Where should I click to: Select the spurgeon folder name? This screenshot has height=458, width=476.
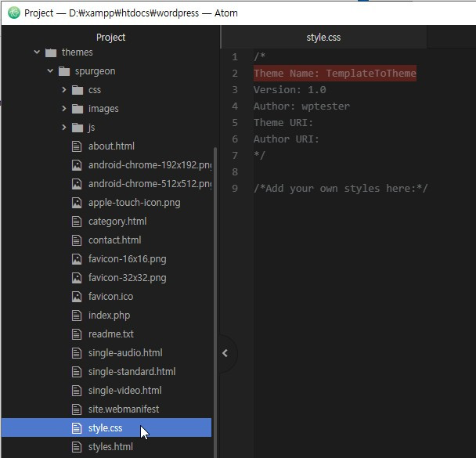tap(95, 71)
